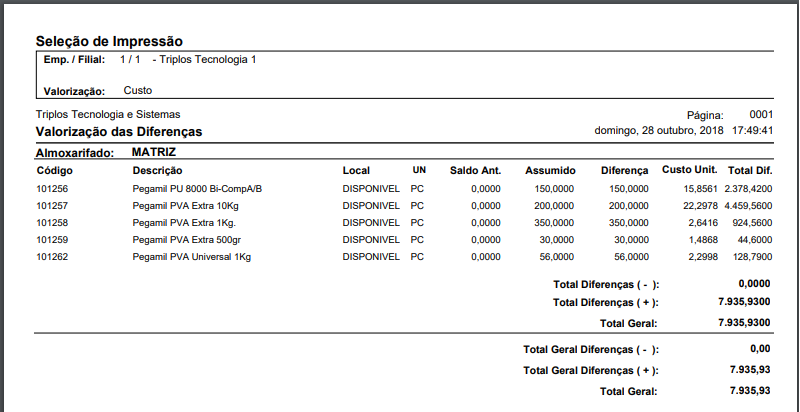Image resolution: width=800 pixels, height=412 pixels.
Task: Click the 'Valorização:' label
Action: tap(74, 92)
